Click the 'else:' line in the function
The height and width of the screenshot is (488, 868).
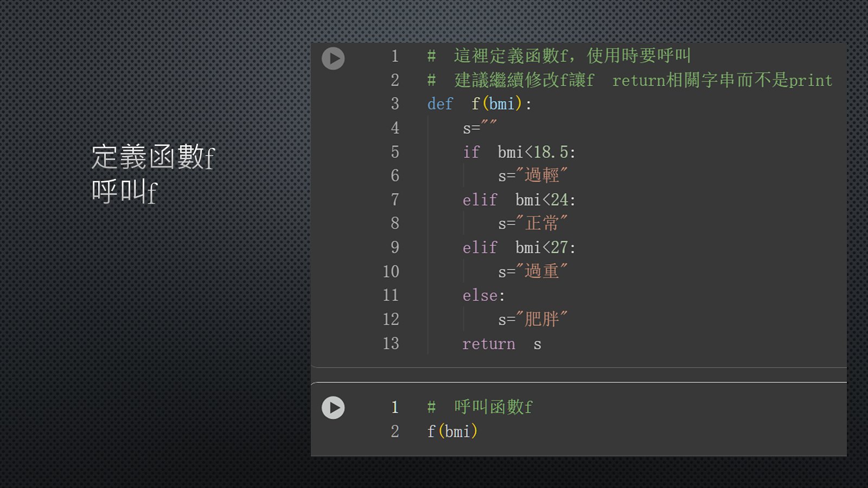pyautogui.click(x=483, y=296)
